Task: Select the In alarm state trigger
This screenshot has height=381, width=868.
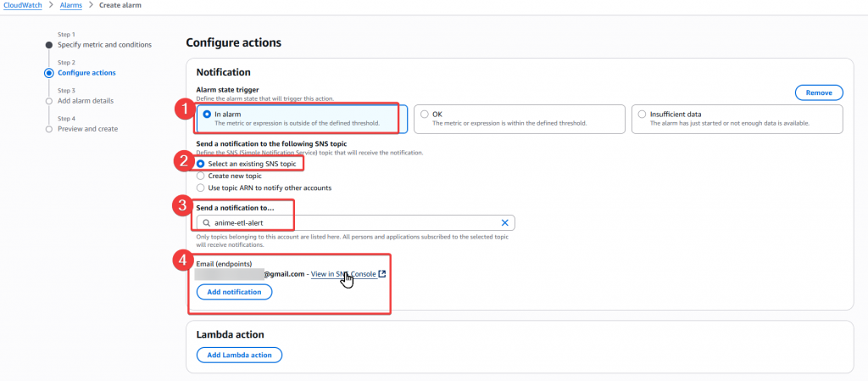Action: click(302, 119)
